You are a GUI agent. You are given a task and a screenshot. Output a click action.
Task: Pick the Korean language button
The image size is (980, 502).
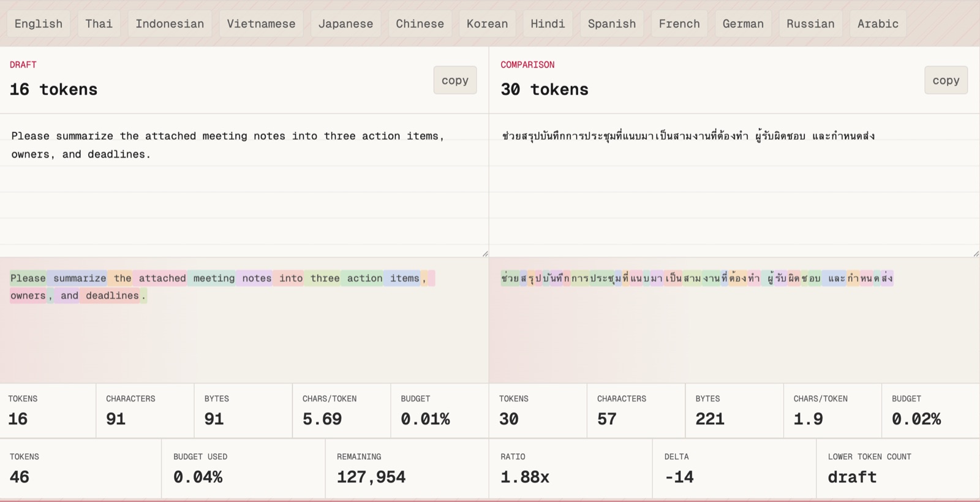[487, 24]
